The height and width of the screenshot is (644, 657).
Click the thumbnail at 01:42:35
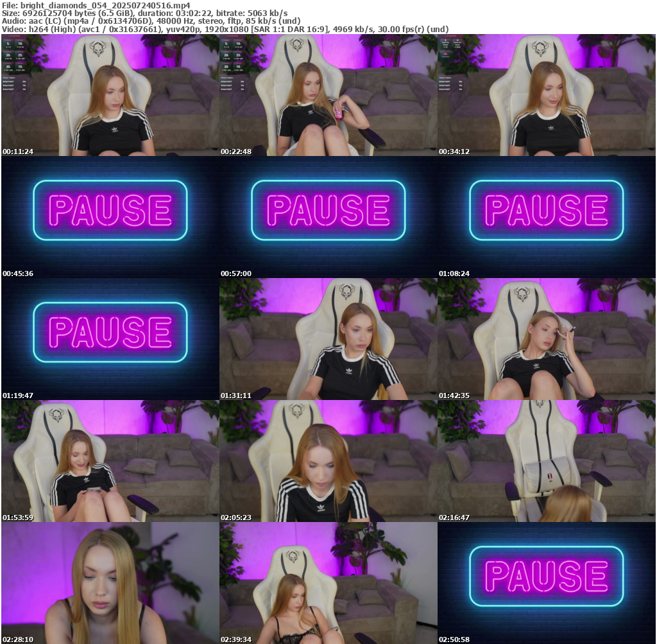[546, 339]
